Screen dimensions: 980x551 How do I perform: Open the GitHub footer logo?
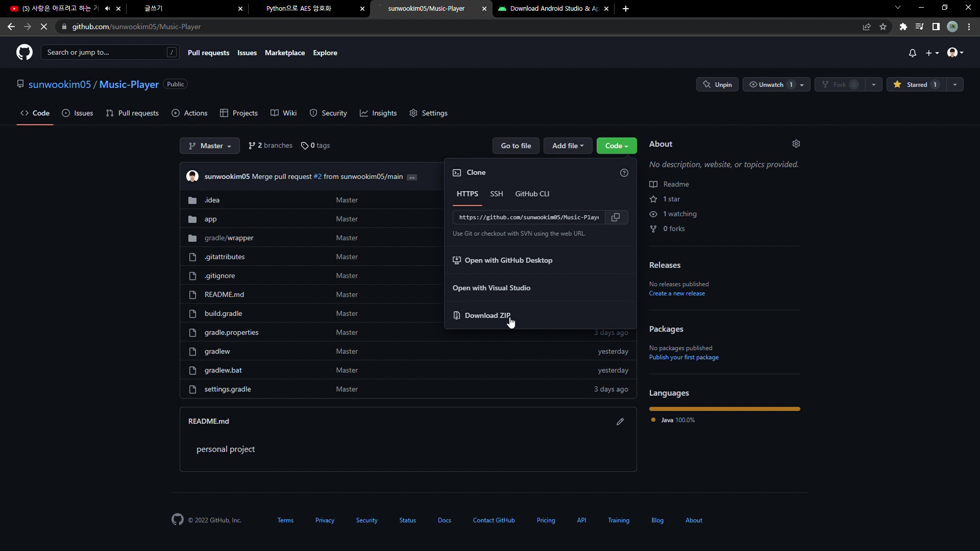point(178,519)
